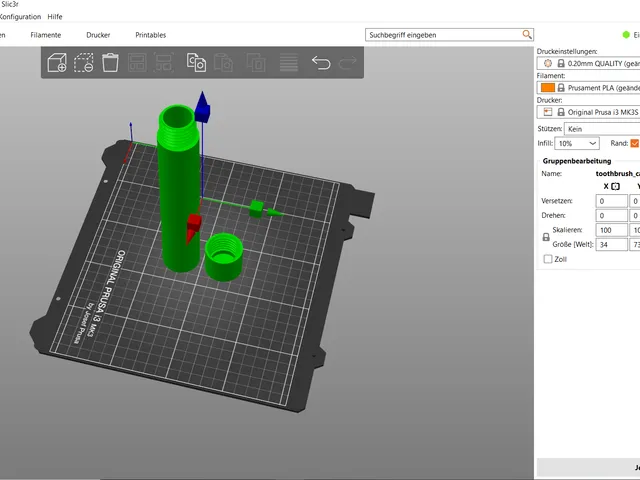
Task: Click the Paste toolbar icon
Action: pyautogui.click(x=223, y=63)
